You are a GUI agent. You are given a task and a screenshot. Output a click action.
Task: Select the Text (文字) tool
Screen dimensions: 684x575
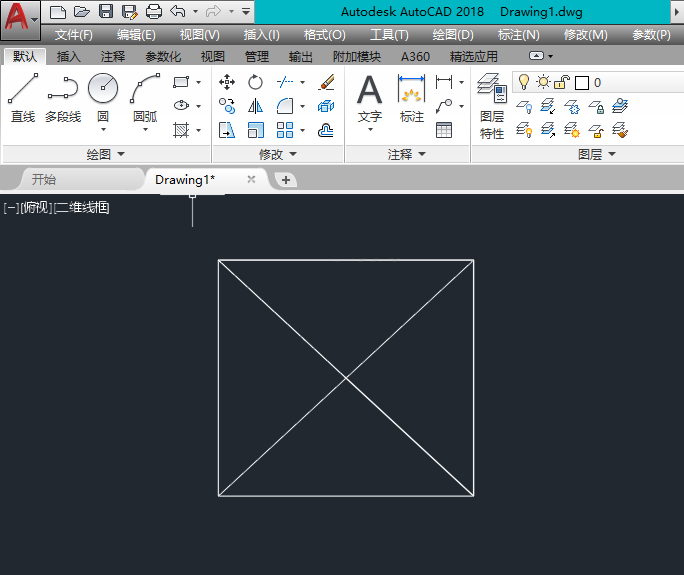pyautogui.click(x=369, y=99)
